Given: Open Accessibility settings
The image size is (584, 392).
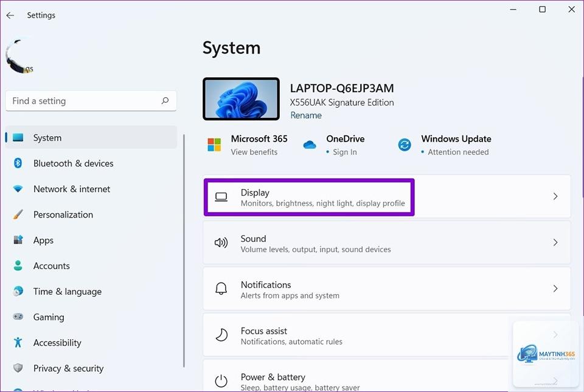Looking at the screenshot, I should (91, 343).
